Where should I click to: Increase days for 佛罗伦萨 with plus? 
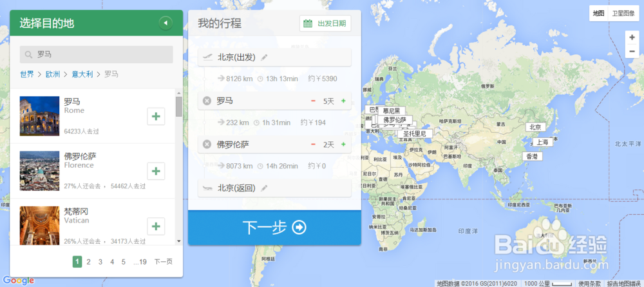pyautogui.click(x=343, y=144)
